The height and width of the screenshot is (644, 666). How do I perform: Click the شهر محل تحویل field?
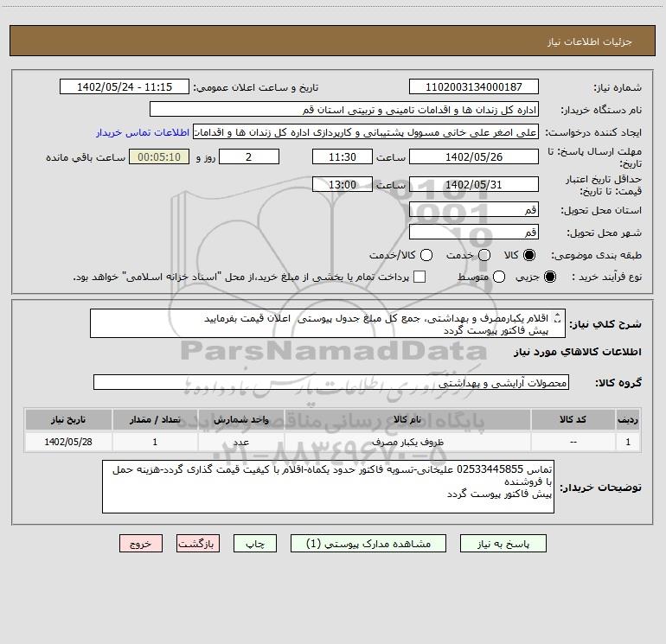474,233
